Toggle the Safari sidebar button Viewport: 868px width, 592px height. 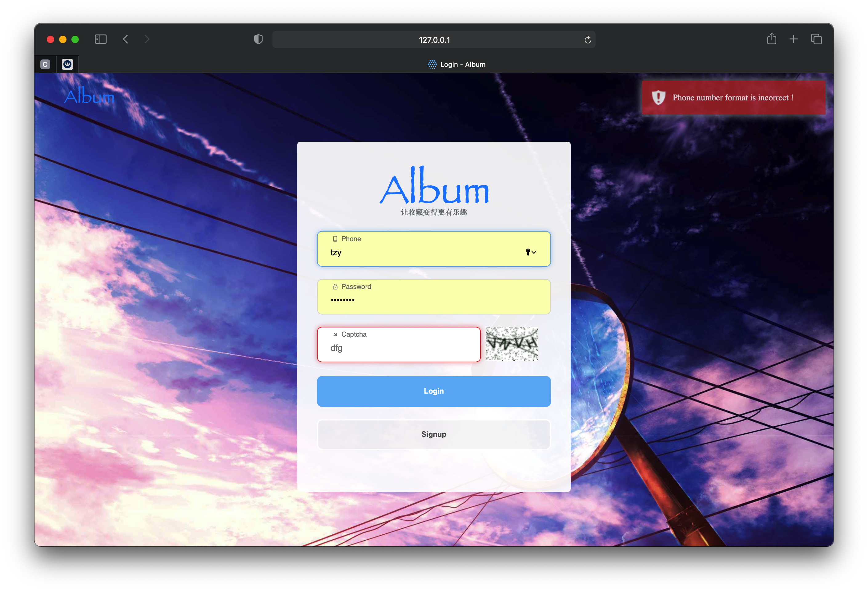click(100, 39)
